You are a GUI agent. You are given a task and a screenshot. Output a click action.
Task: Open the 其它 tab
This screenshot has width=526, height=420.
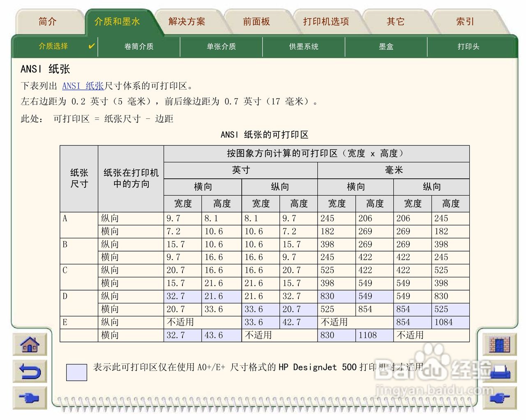tap(396, 22)
